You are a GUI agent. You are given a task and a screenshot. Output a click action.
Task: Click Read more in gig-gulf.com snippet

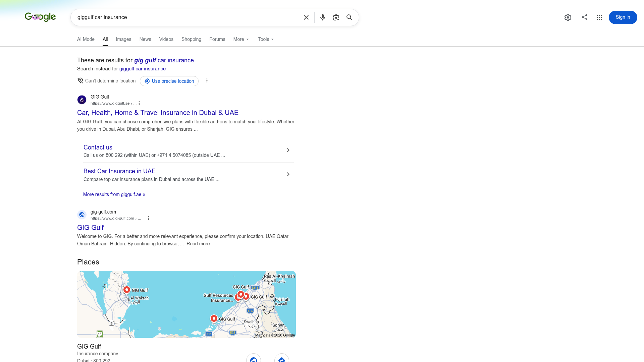[x=198, y=244]
